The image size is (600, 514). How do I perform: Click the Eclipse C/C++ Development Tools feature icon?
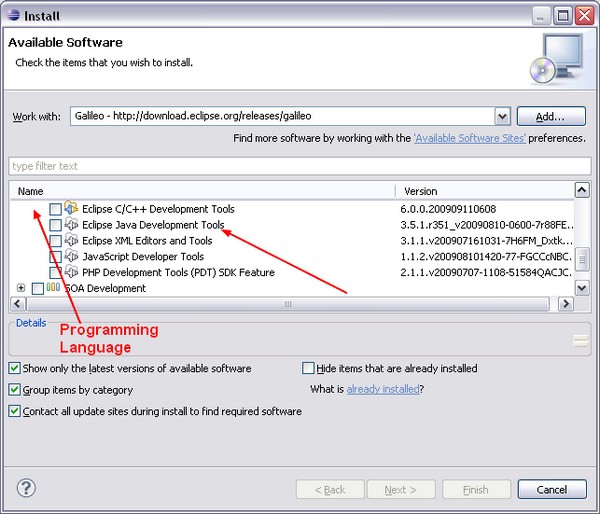[x=71, y=209]
